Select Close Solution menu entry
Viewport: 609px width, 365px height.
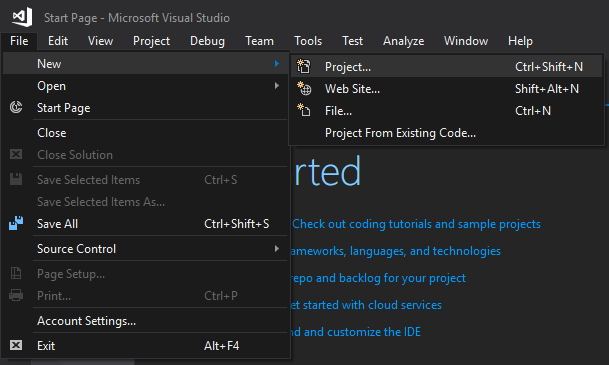click(146, 155)
